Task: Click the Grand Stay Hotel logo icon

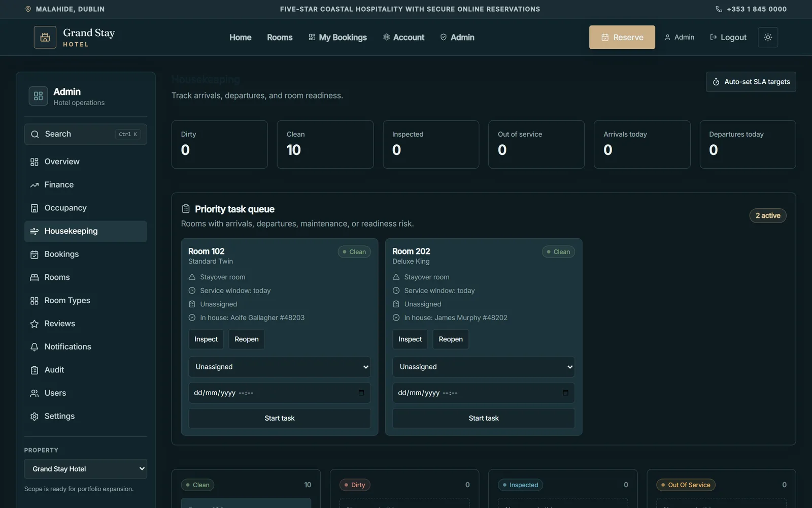Action: point(45,37)
